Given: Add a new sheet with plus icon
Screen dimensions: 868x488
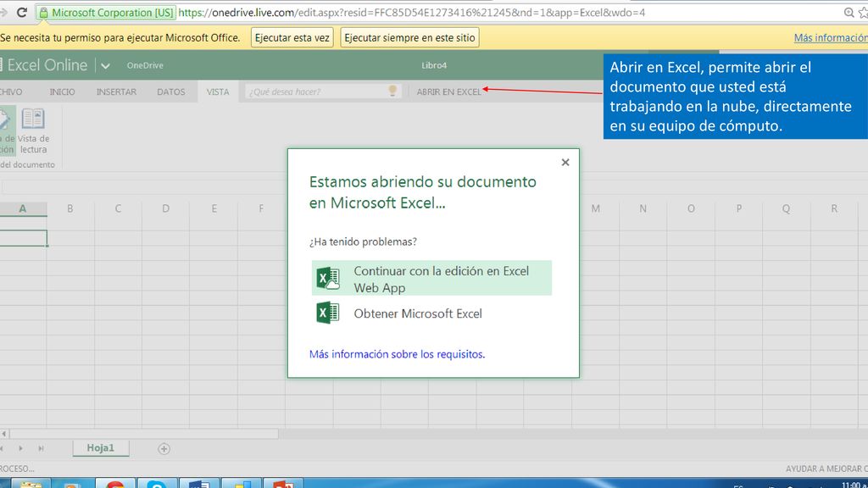Looking at the screenshot, I should (164, 449).
